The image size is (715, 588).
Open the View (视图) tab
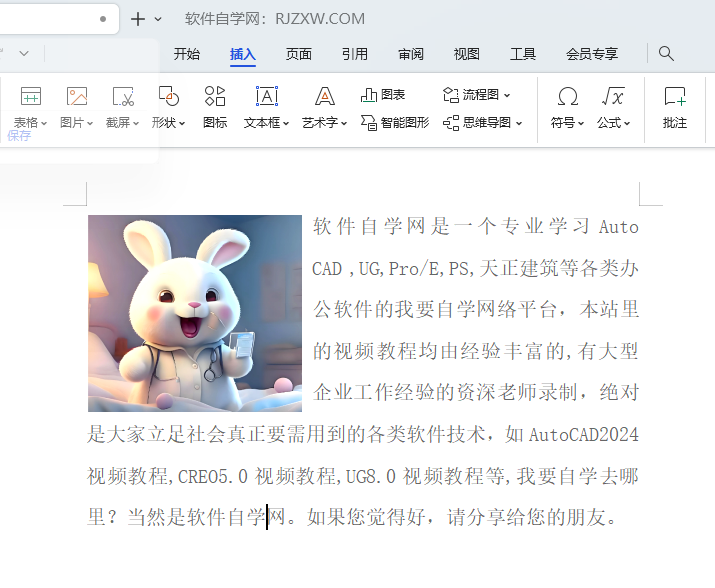pyautogui.click(x=466, y=54)
